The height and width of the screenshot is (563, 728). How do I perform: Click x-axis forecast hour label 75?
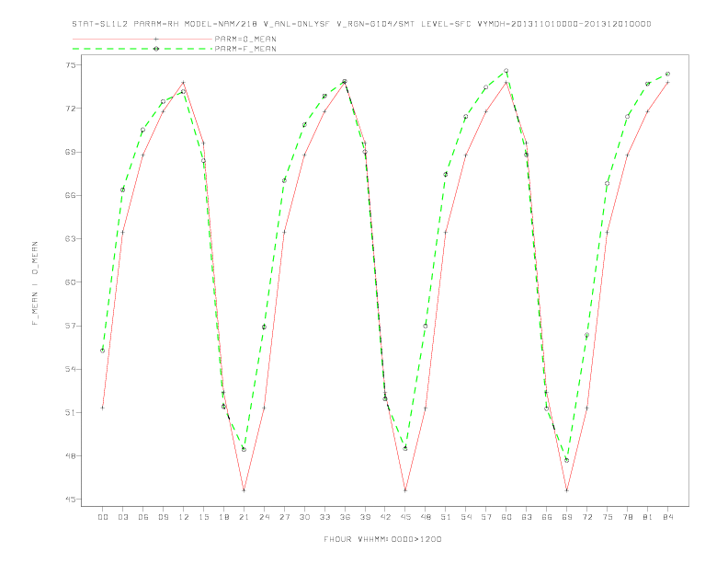(608, 517)
